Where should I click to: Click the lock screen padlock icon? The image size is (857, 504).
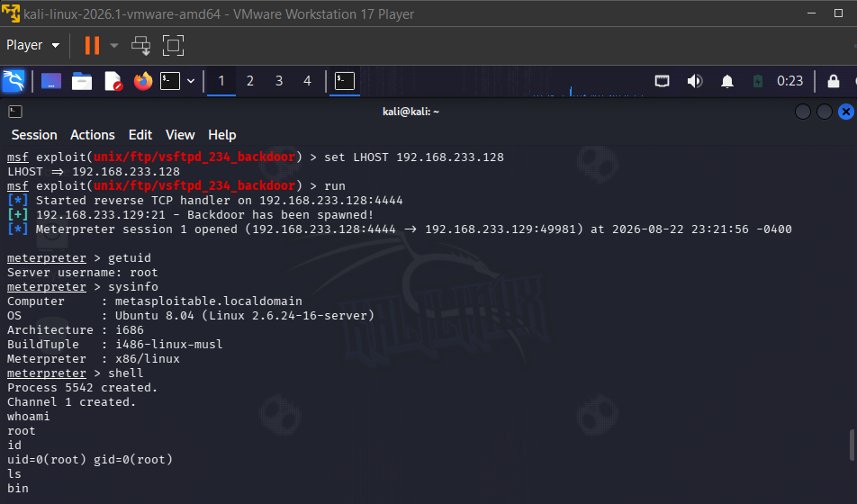[x=833, y=81]
